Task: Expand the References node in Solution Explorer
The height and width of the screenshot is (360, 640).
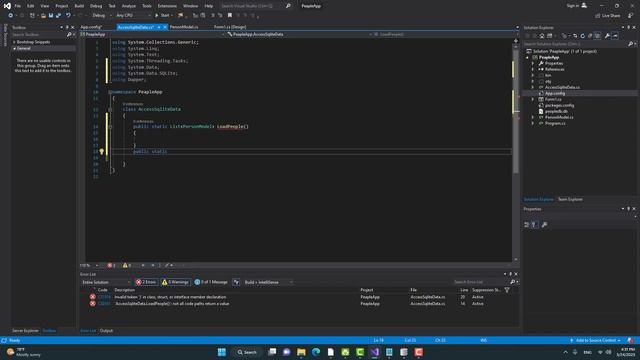Action: (532, 69)
